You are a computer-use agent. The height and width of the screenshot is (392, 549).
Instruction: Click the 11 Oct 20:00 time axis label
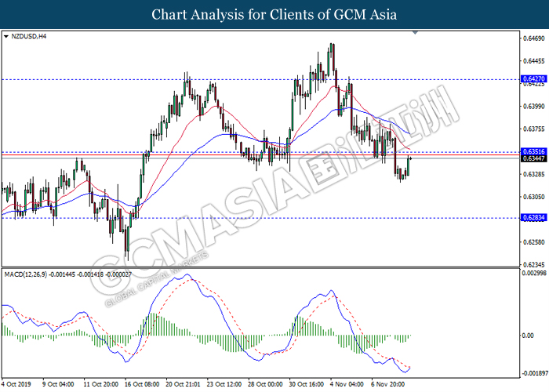(x=101, y=384)
